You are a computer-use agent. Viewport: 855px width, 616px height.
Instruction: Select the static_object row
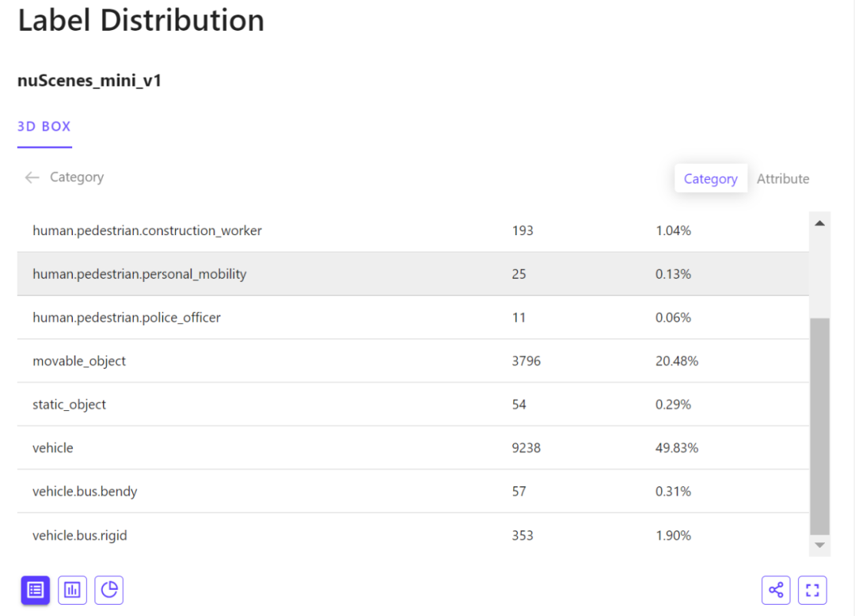(x=70, y=405)
